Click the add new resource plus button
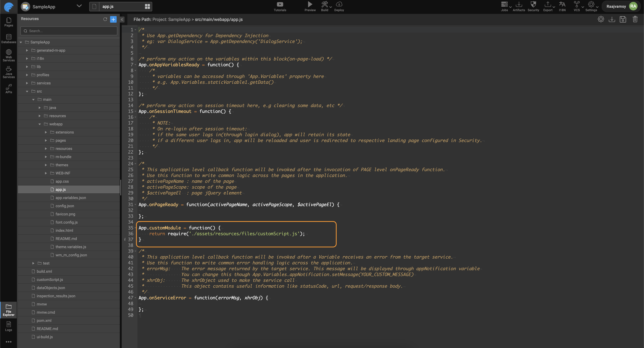 (113, 19)
